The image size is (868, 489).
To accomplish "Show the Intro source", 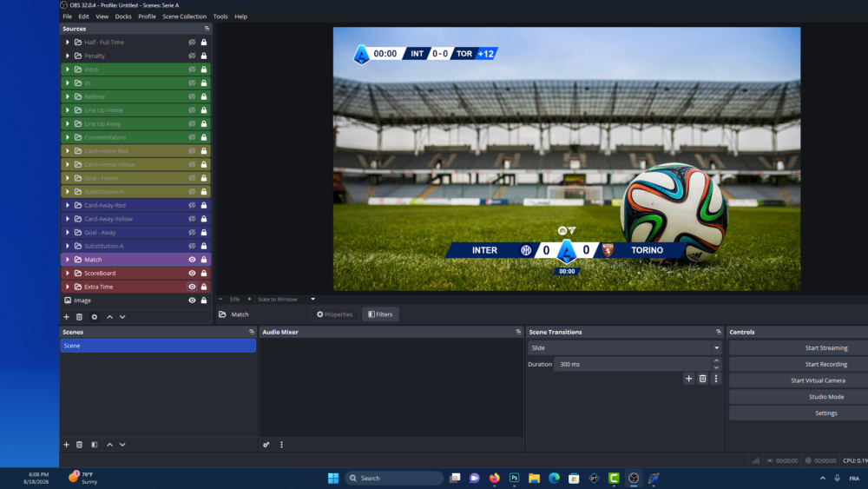I will point(192,69).
